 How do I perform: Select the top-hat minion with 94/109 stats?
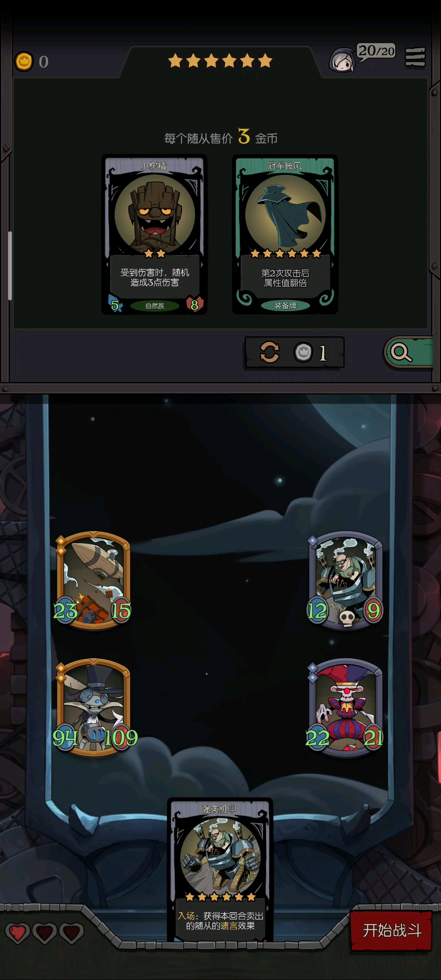click(94, 708)
